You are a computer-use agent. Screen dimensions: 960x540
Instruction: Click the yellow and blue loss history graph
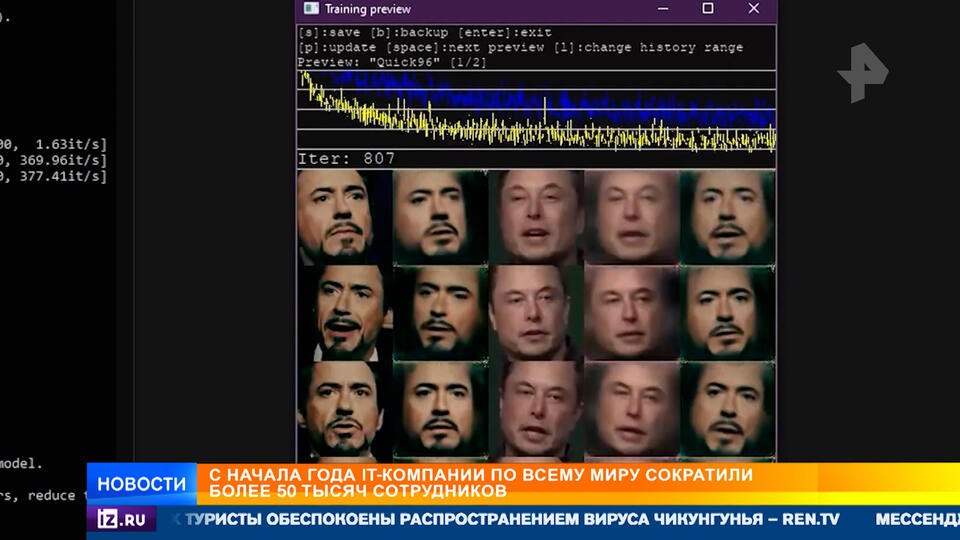click(x=536, y=110)
